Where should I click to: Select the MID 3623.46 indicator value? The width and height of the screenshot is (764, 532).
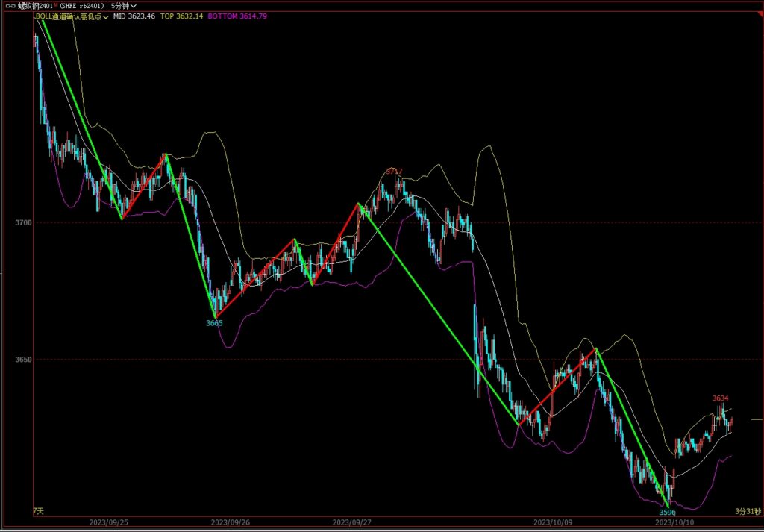tap(134, 16)
